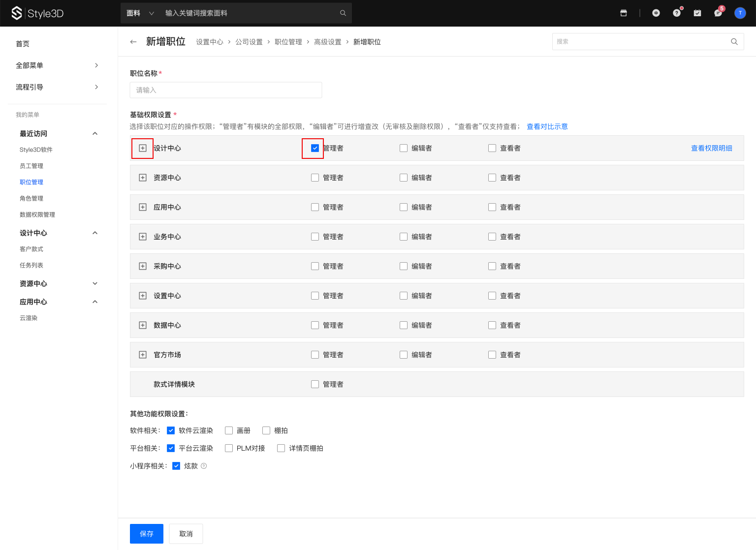This screenshot has width=756, height=550.
Task: Open the store icon in top bar
Action: tap(624, 13)
